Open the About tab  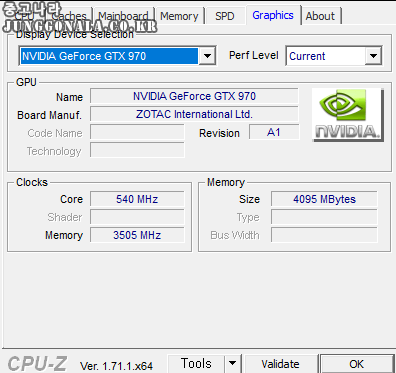[x=320, y=16]
